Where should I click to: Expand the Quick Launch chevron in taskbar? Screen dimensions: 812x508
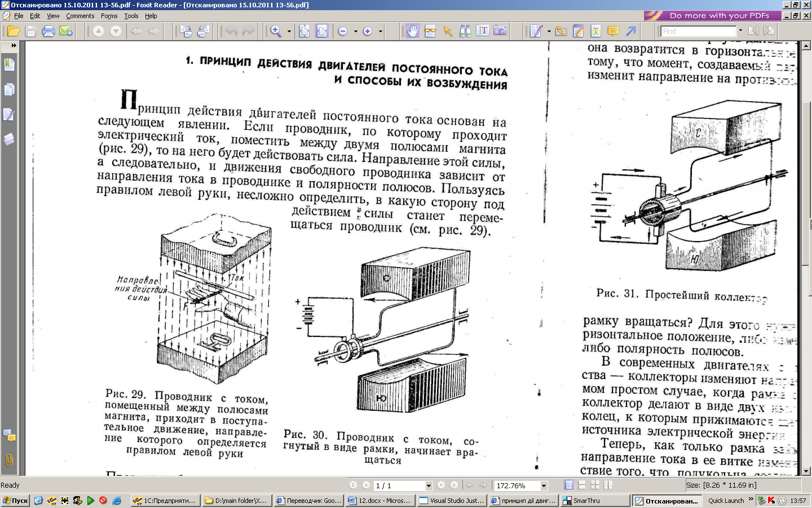751,500
